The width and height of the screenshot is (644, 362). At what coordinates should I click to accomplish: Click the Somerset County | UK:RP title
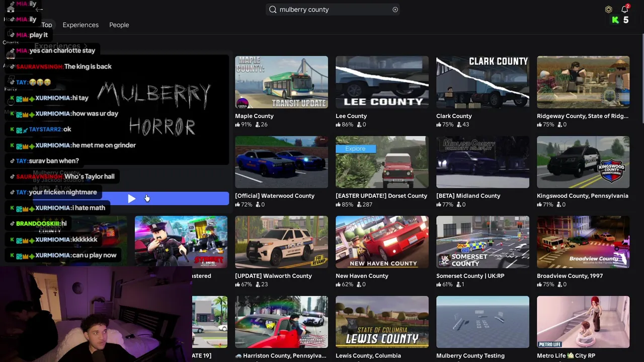tap(470, 276)
